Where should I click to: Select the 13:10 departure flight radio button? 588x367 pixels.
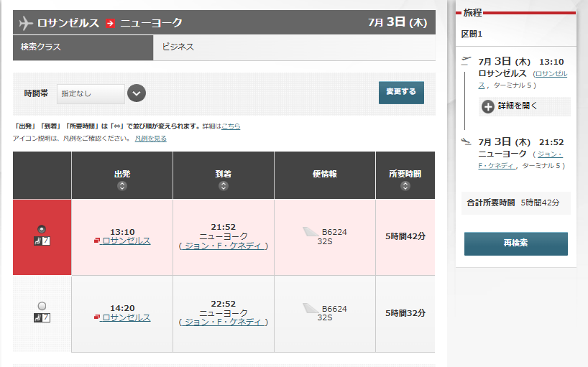pos(42,229)
